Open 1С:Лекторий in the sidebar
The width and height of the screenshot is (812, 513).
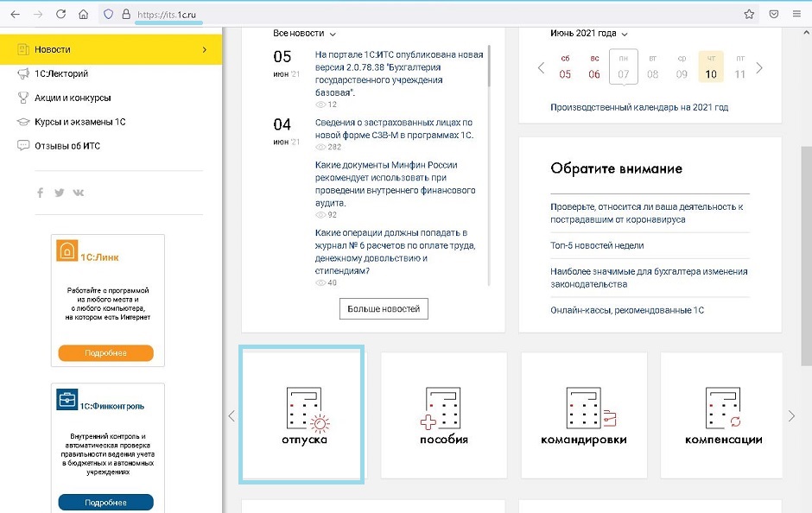(61, 73)
